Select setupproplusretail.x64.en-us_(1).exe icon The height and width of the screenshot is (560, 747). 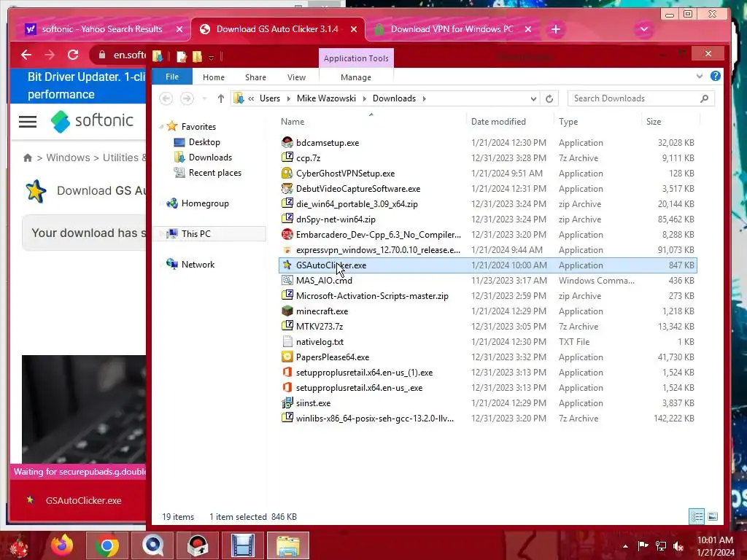(287, 372)
